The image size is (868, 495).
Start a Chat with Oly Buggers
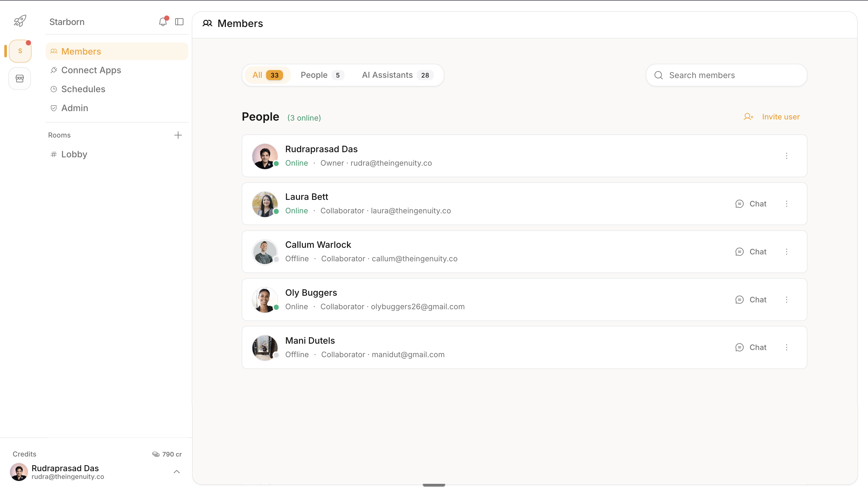pos(758,299)
